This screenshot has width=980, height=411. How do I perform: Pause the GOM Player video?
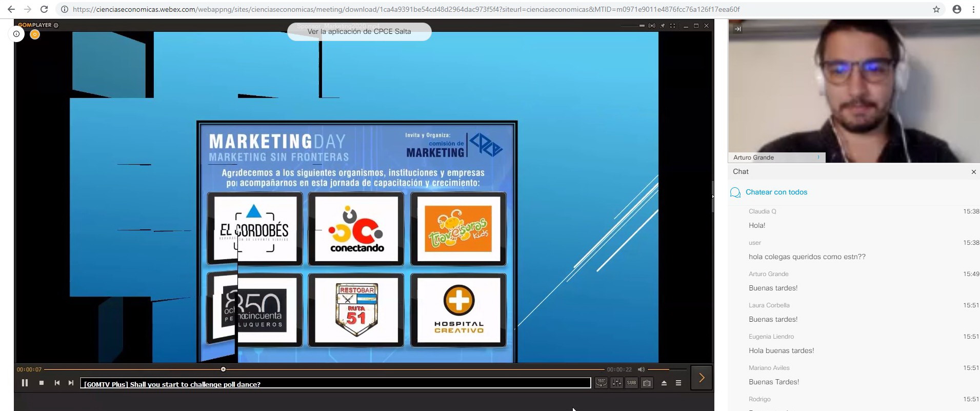[25, 383]
